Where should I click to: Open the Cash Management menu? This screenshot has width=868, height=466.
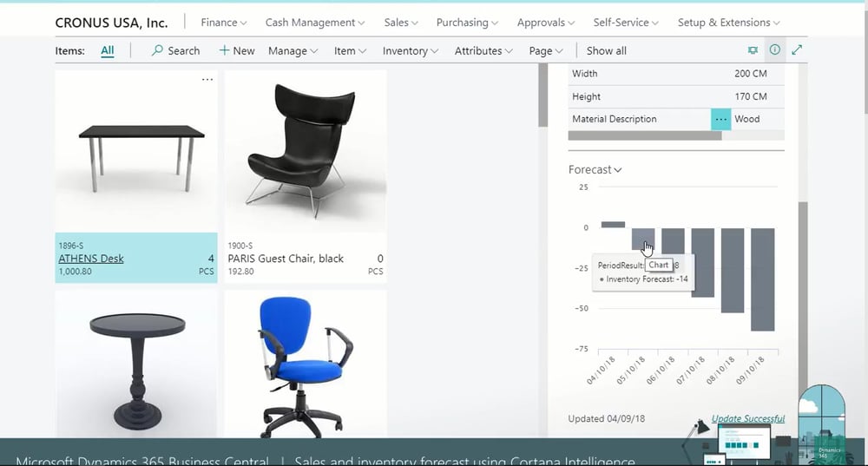click(x=314, y=23)
